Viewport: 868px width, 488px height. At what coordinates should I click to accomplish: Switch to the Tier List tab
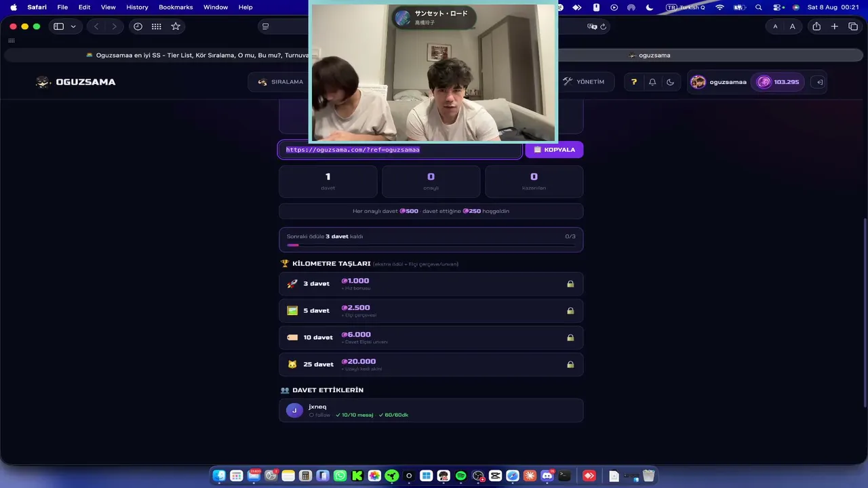[x=158, y=55]
